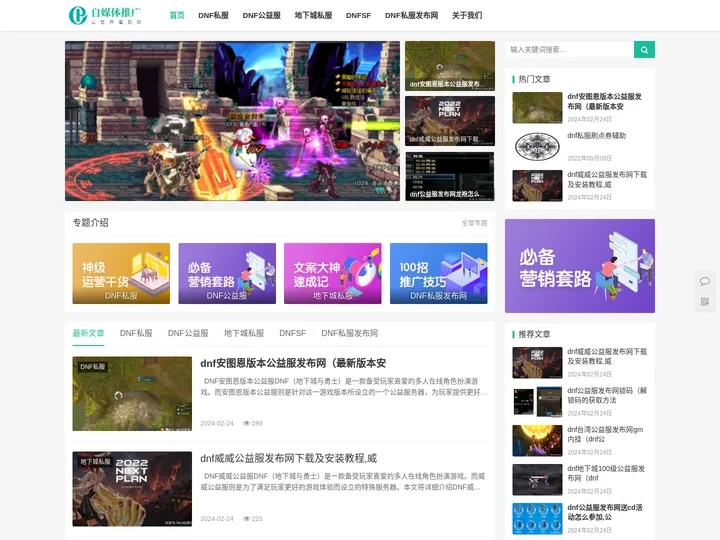Open the QR code side icon
720x540 pixels.
point(704,302)
